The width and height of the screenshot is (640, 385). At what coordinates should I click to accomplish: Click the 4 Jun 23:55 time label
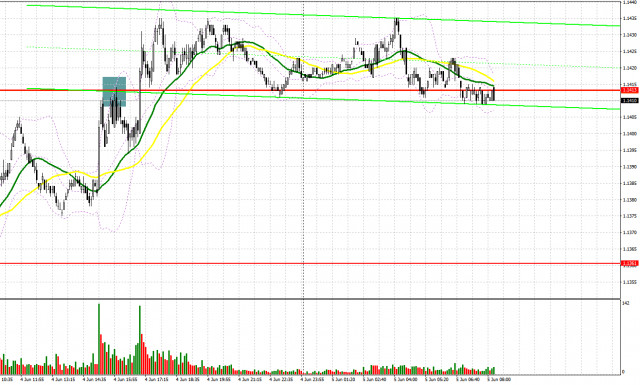tap(312, 379)
